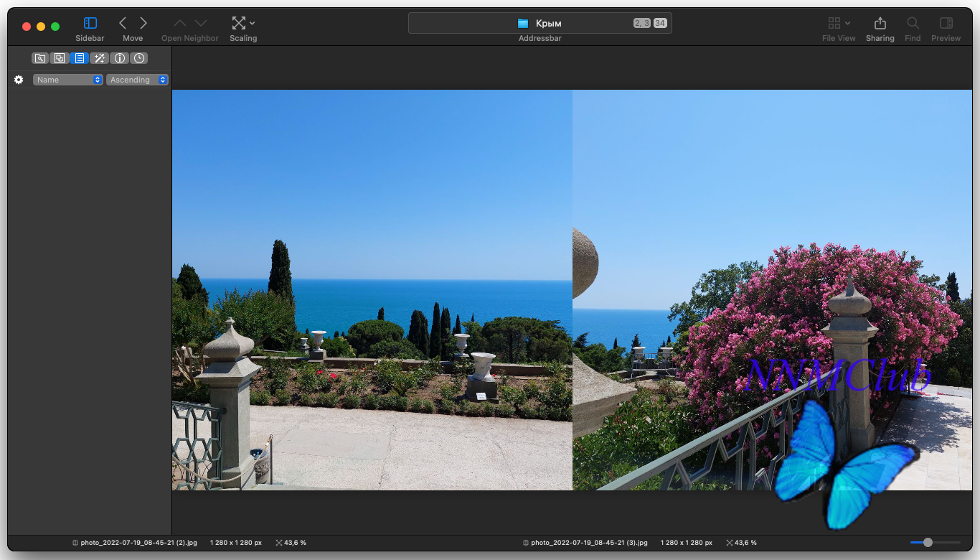The image size is (980, 560).
Task: Select the info sidebar tab
Action: (x=120, y=58)
